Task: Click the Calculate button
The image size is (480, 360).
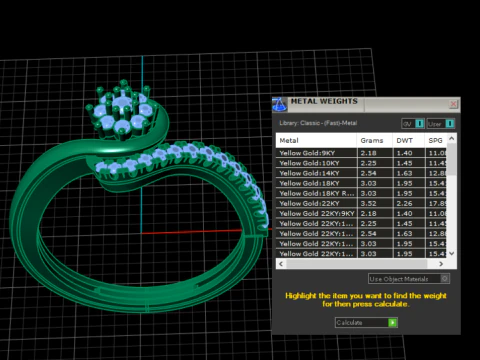Action: pos(366,322)
